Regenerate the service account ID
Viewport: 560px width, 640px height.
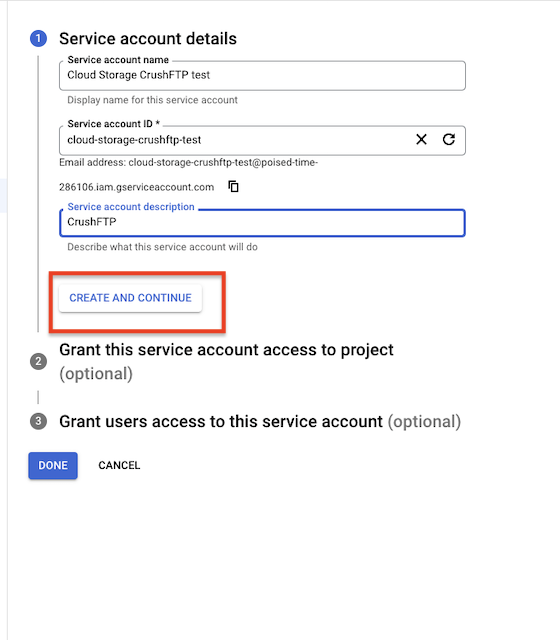click(449, 140)
